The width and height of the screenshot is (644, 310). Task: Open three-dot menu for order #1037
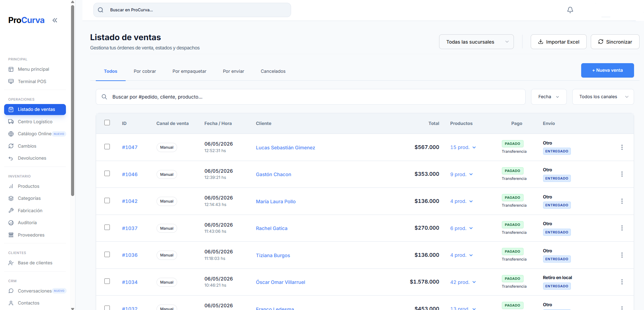click(622, 228)
